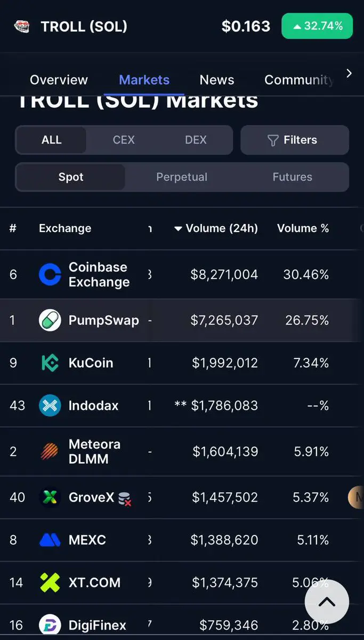The image size is (364, 640).
Task: Open the News tab
Action: point(217,80)
